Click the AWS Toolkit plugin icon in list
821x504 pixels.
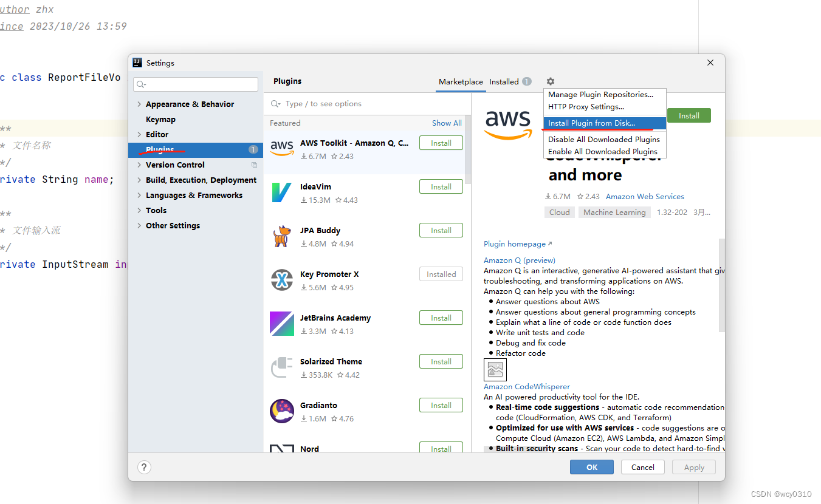(x=282, y=149)
